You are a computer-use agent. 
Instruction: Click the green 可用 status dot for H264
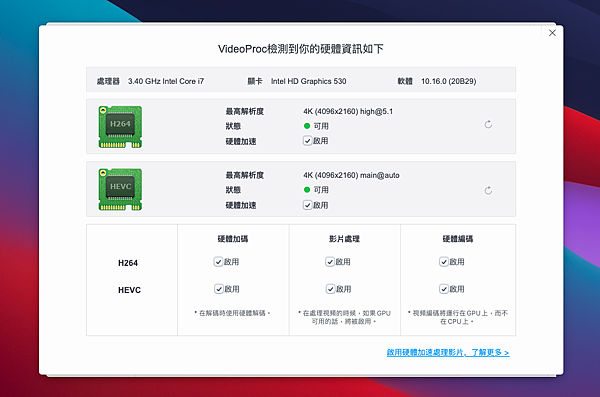(307, 126)
